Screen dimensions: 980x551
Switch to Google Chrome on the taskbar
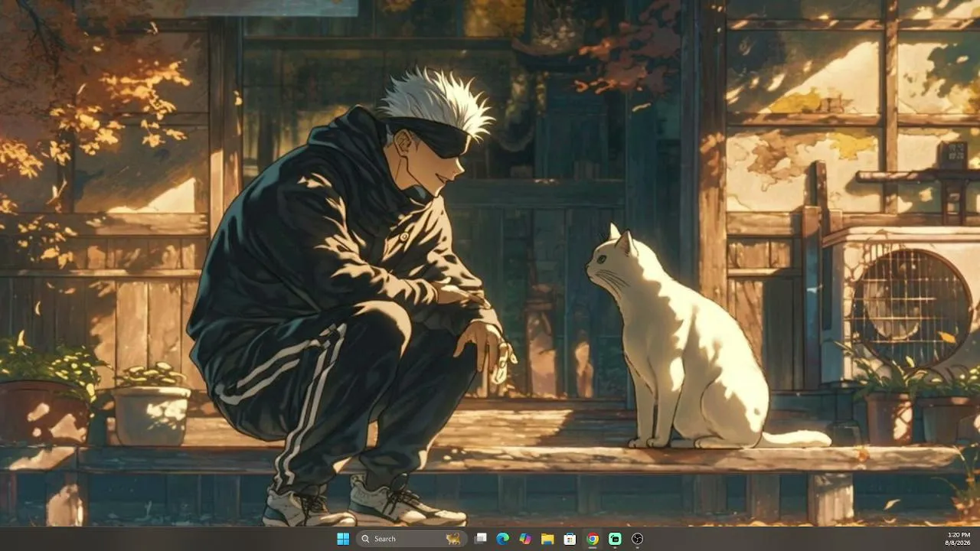[x=593, y=539]
